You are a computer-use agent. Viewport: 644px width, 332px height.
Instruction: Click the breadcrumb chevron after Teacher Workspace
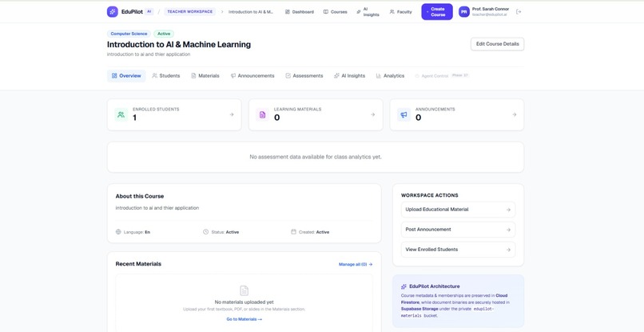tap(222, 12)
